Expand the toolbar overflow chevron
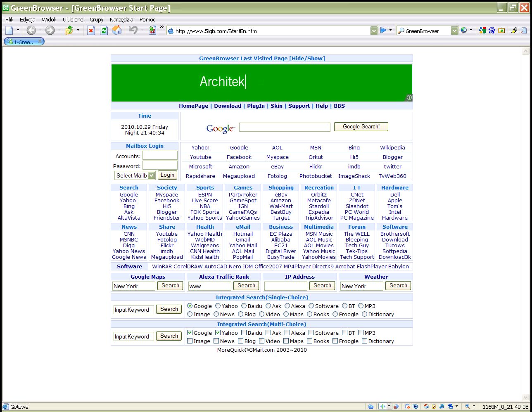532x412 pixels. coord(161,27)
